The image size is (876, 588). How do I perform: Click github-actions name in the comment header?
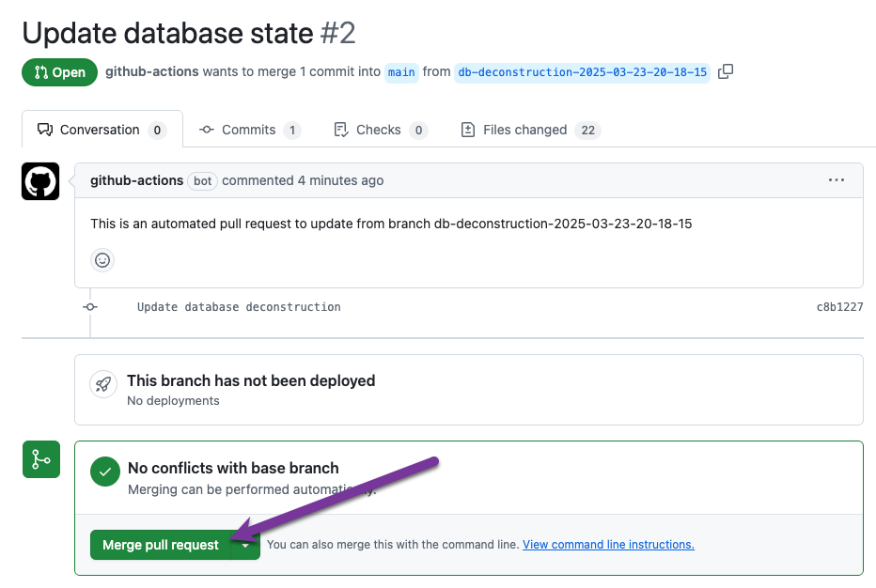tap(137, 180)
